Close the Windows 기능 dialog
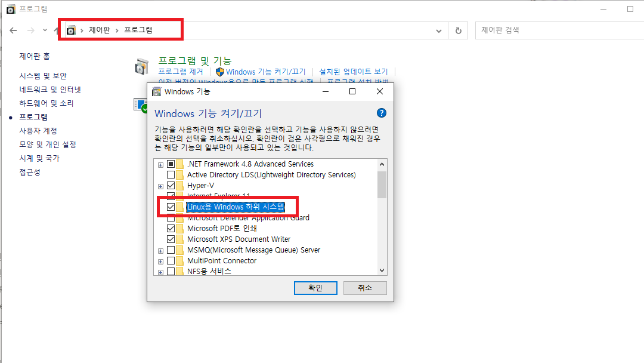644x363 pixels. 380,91
